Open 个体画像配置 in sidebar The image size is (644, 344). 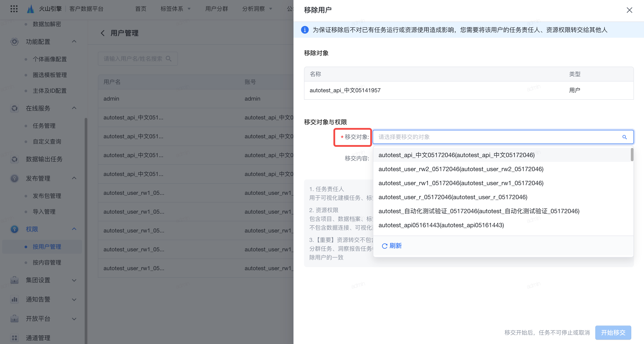click(50, 59)
